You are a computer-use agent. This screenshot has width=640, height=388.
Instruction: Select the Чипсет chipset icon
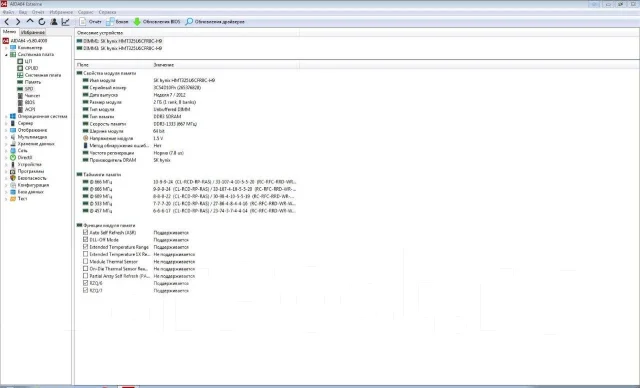click(x=20, y=95)
